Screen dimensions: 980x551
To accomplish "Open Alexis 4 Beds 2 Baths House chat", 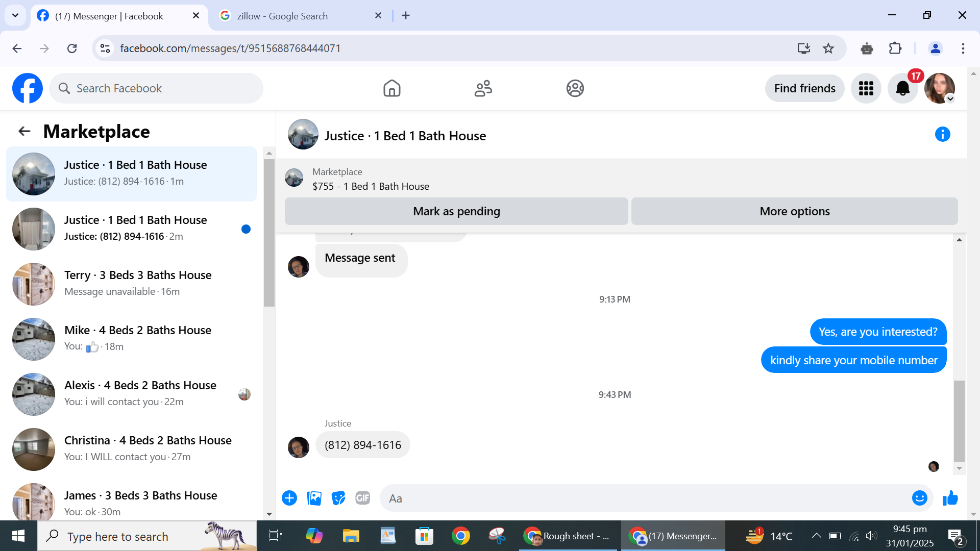I will 132,394.
